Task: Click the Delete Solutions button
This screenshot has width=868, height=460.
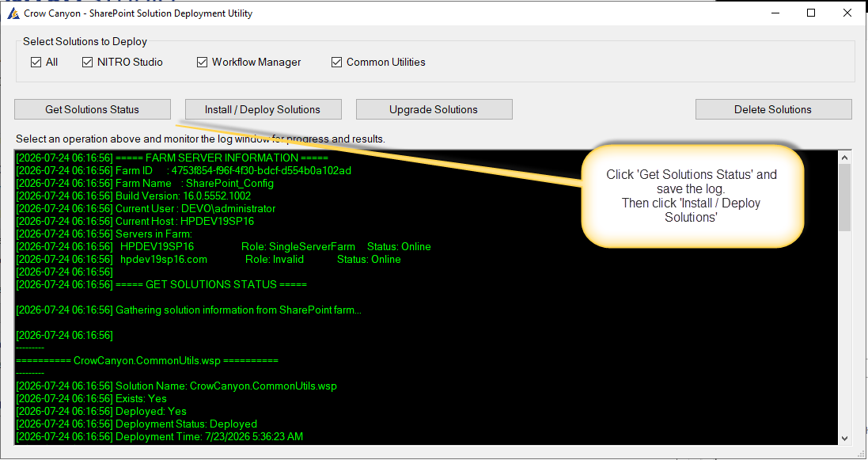Action: [x=773, y=109]
